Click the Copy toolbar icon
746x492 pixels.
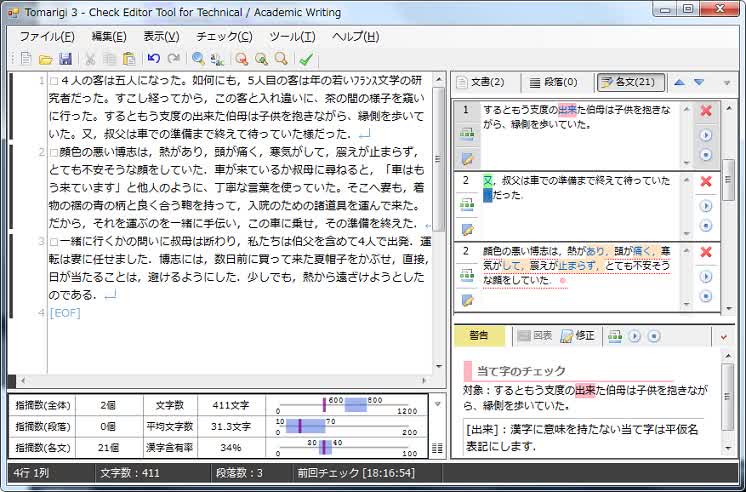click(x=109, y=59)
